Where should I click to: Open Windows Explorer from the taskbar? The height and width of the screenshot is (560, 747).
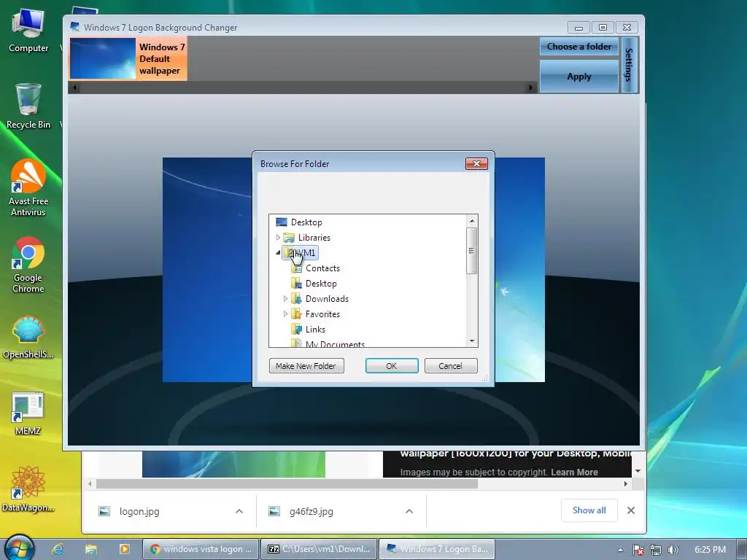(x=91, y=549)
